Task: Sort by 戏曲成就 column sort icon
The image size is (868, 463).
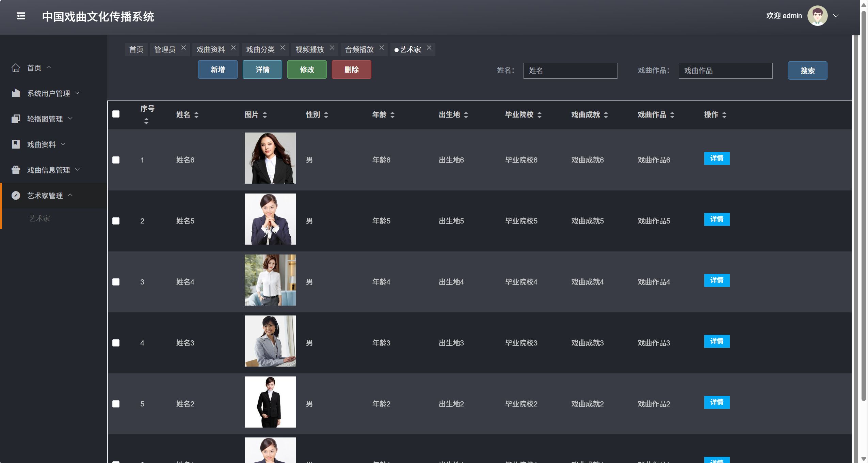Action: point(606,115)
